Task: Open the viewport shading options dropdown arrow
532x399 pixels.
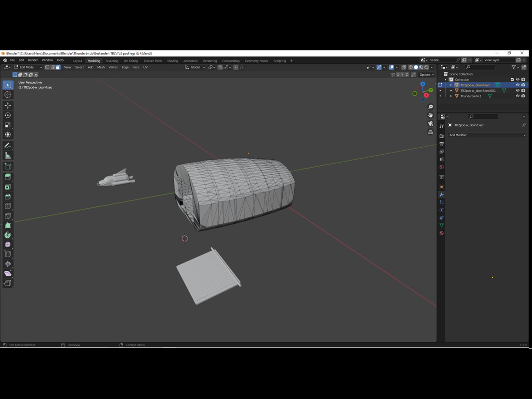Action: click(432, 67)
